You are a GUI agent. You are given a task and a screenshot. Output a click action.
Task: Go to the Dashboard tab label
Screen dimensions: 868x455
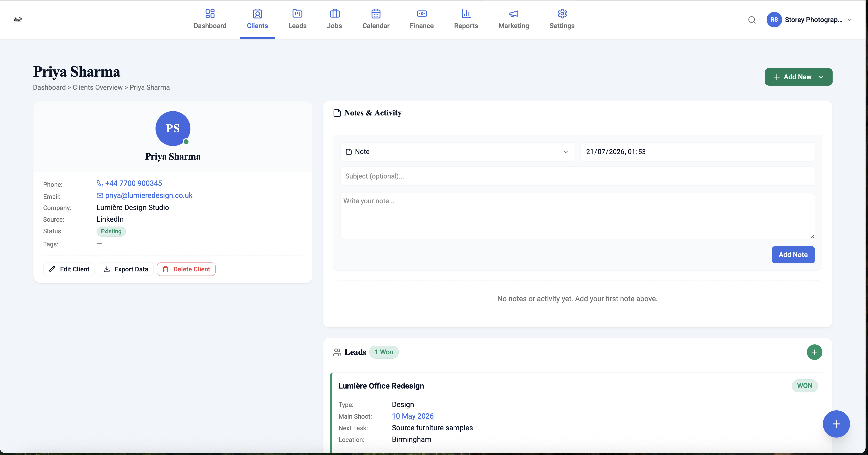(210, 26)
